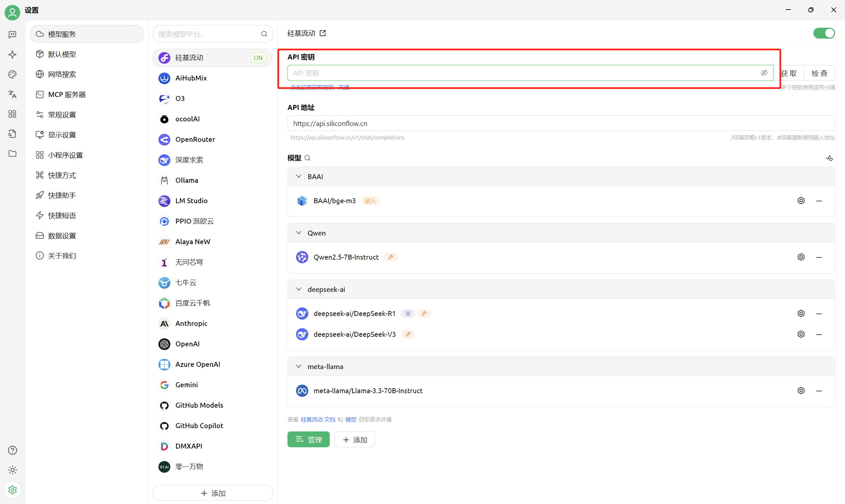845x504 pixels.
Task: Click the model health check icon
Action: 829,158
